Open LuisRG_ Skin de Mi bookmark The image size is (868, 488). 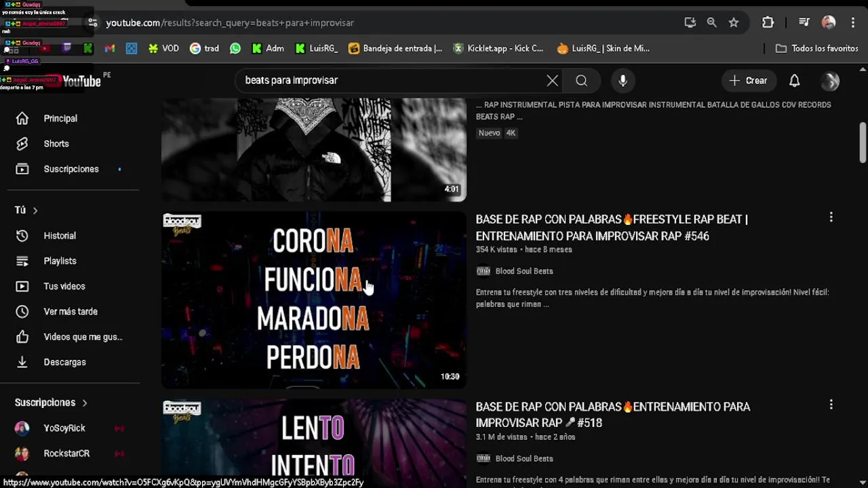tap(603, 48)
